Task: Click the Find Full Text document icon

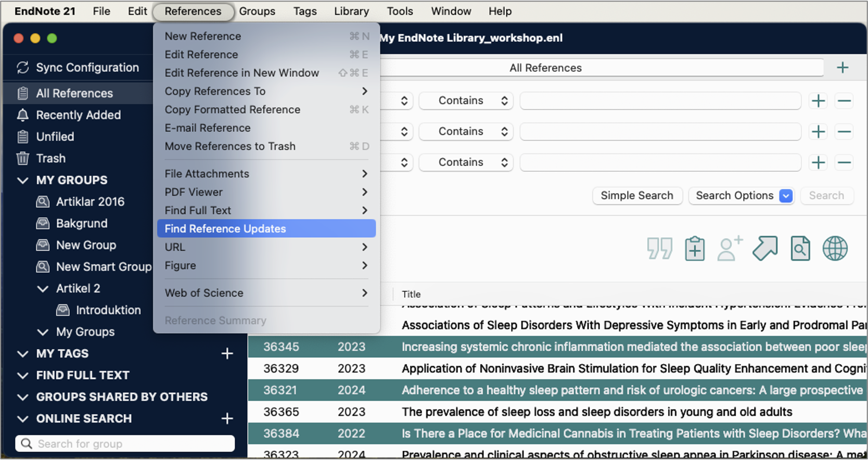Action: (x=800, y=248)
